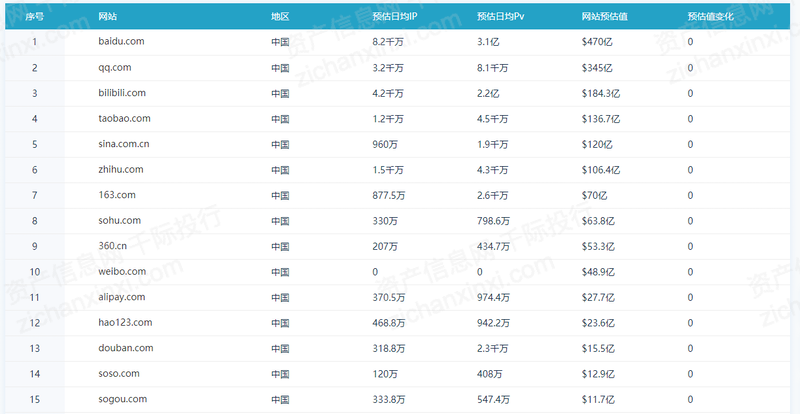Open the taobao.com site entry
Image resolution: width=800 pixels, height=414 pixels.
124,118
